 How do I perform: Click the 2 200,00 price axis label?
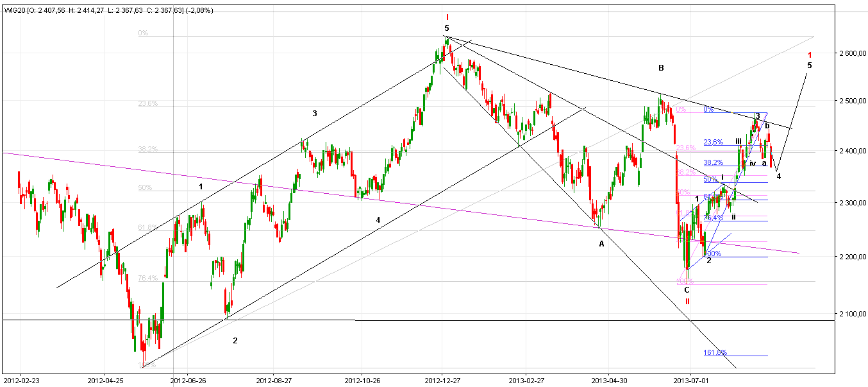click(x=853, y=257)
